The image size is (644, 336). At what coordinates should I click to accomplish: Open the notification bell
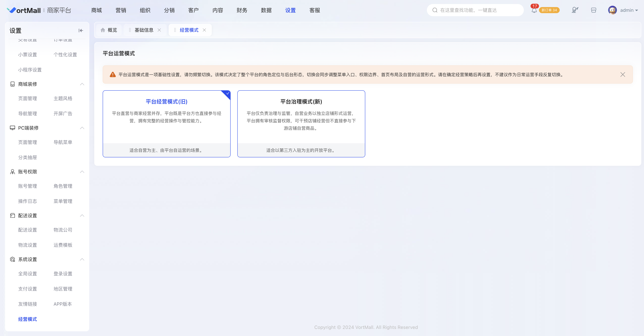tap(534, 10)
